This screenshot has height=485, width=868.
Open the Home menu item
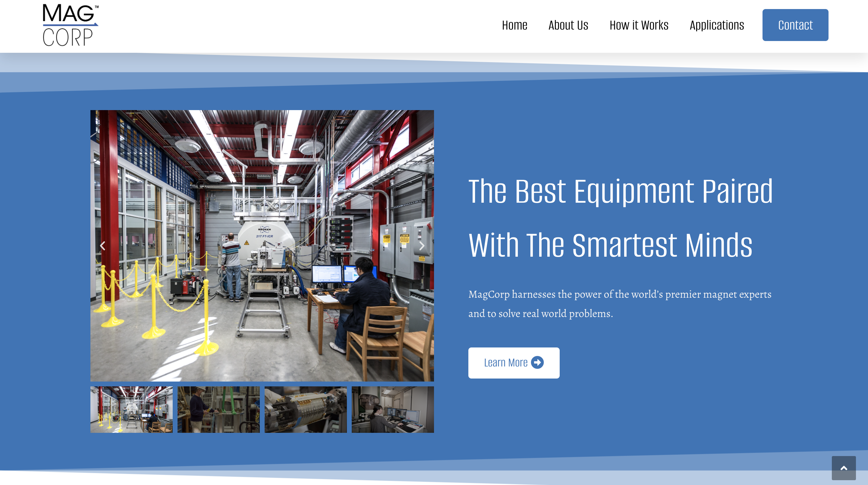click(514, 25)
